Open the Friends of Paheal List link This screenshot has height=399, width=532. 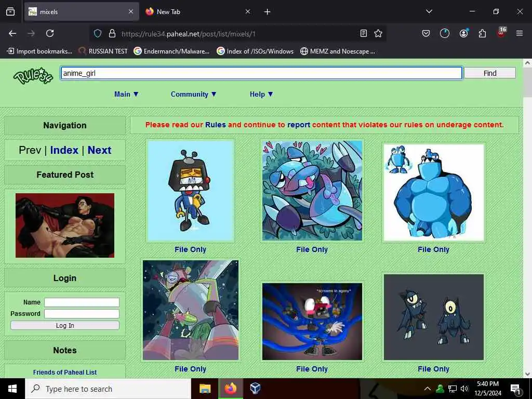pos(65,372)
